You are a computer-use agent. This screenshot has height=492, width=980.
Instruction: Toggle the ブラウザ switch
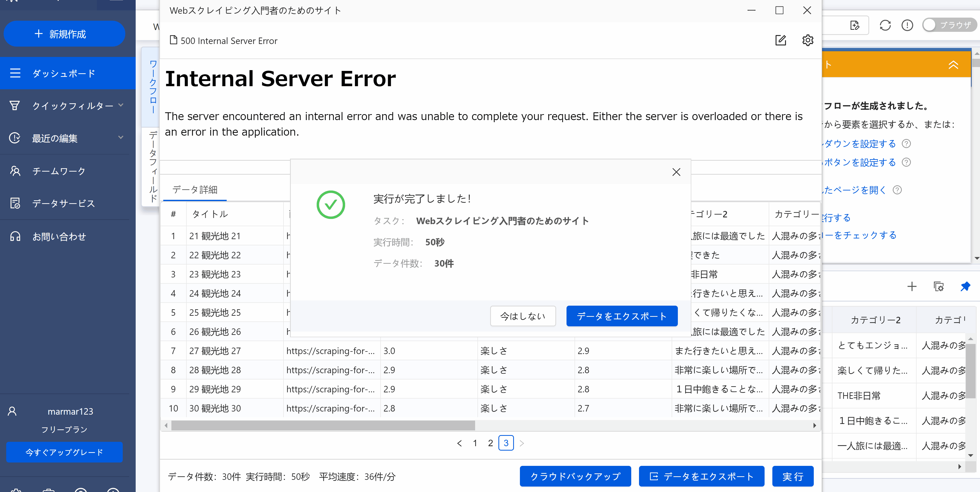click(949, 25)
